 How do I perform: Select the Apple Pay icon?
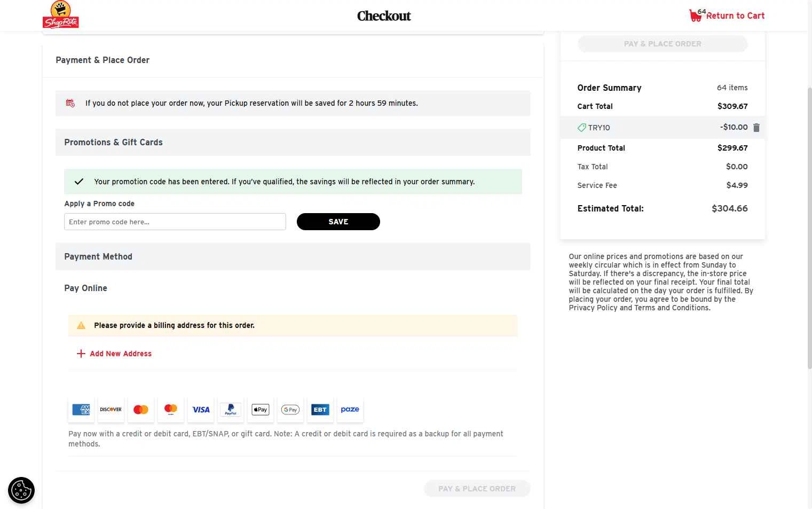click(261, 410)
